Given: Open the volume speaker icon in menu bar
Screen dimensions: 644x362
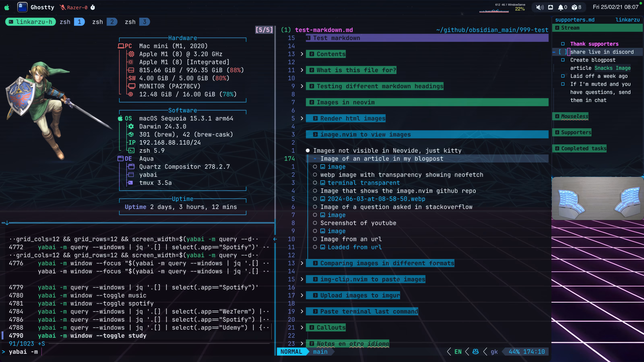Looking at the screenshot, I should 540,7.
